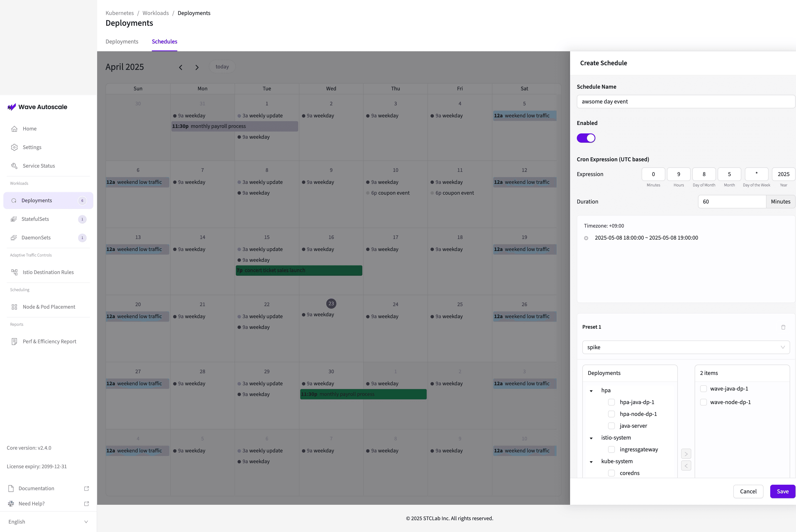Image resolution: width=796 pixels, height=532 pixels.
Task: Collapse the hpa namespace tree node
Action: (x=591, y=391)
